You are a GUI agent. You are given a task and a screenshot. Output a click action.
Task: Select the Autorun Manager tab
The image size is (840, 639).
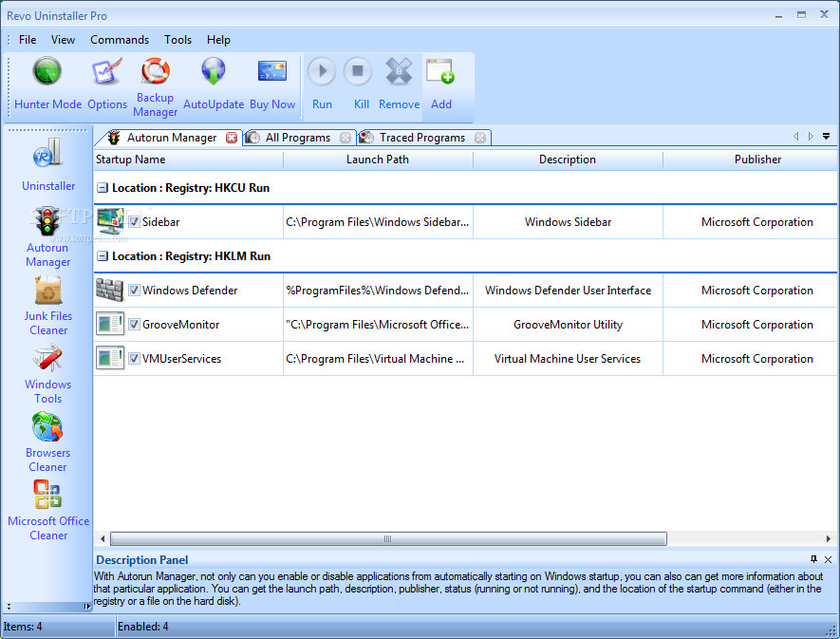[172, 138]
